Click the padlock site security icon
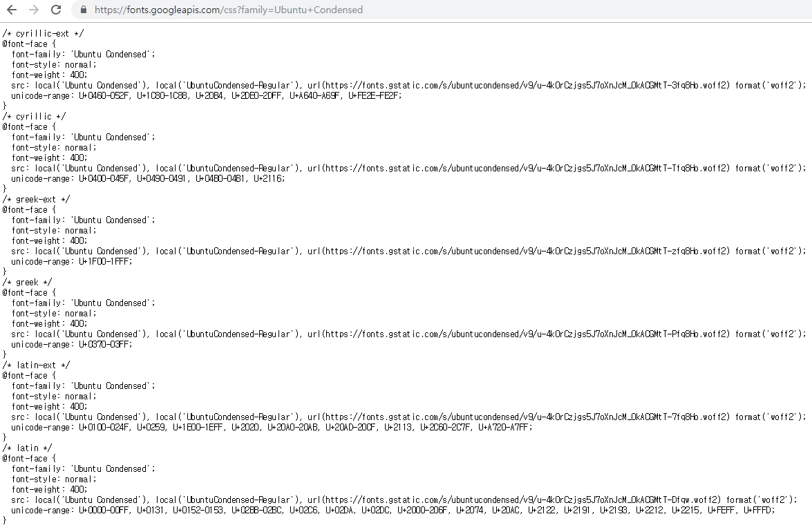 (83, 10)
